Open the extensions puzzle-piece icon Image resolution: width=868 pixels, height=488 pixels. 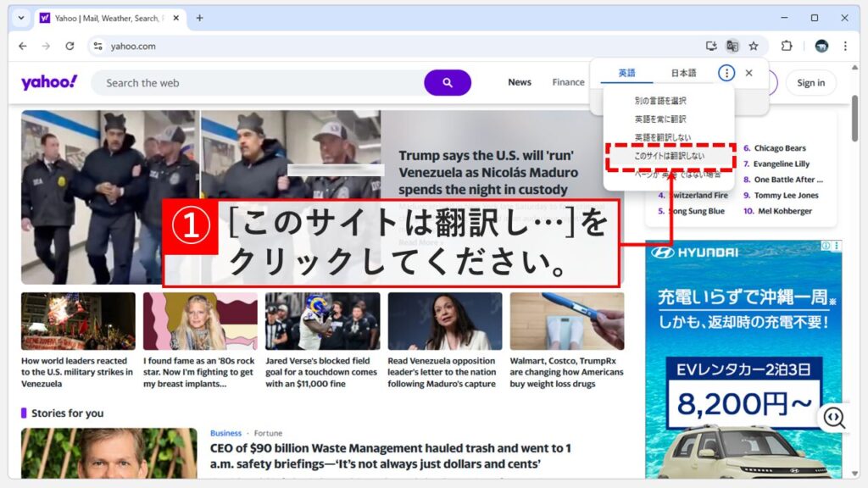(x=787, y=46)
